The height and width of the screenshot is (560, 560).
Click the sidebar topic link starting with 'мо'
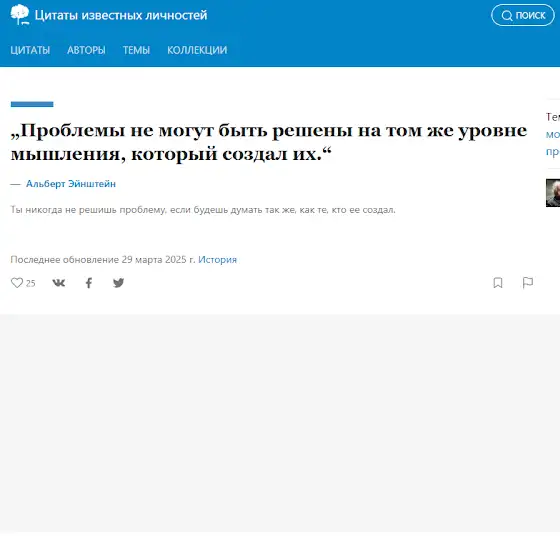tap(553, 135)
